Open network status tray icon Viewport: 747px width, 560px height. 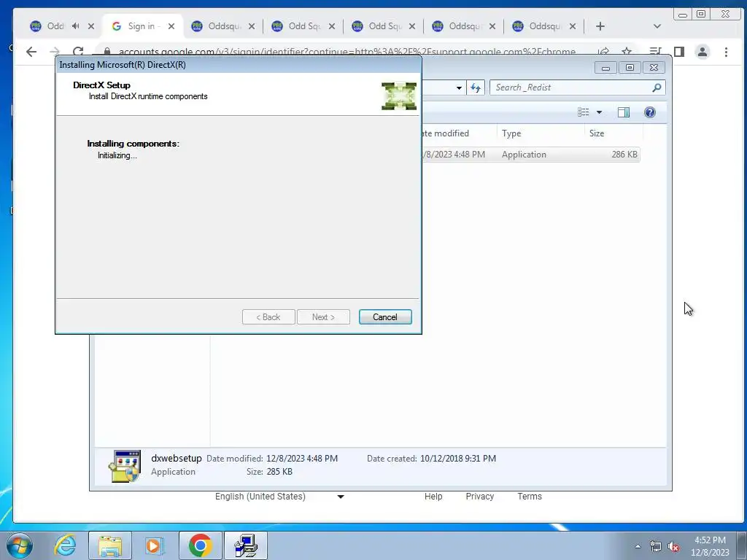point(656,546)
